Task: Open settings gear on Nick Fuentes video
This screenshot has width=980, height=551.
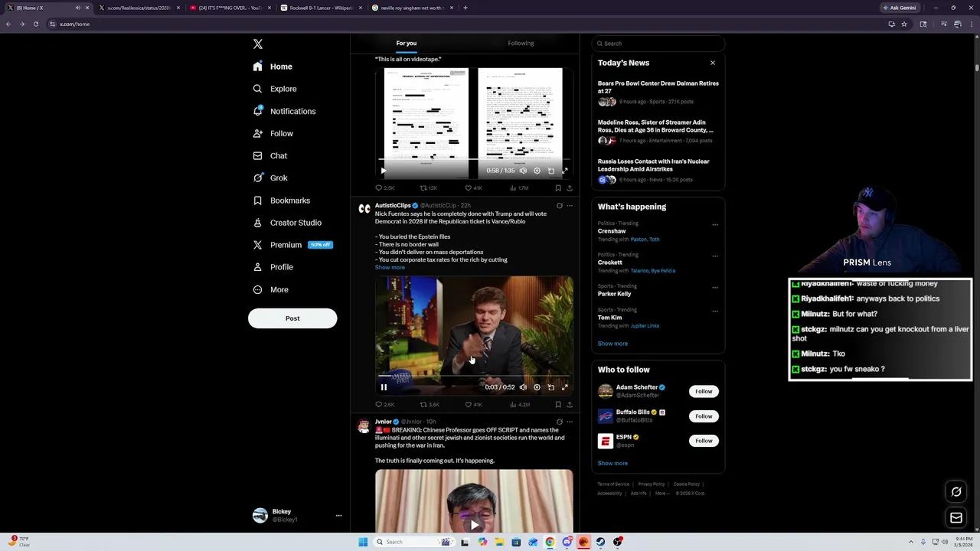Action: (537, 387)
